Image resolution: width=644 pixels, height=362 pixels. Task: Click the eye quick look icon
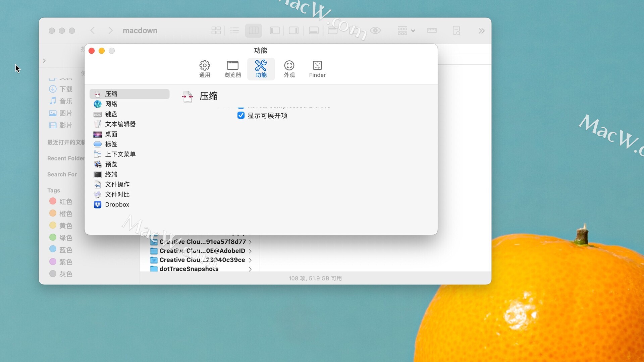375,31
